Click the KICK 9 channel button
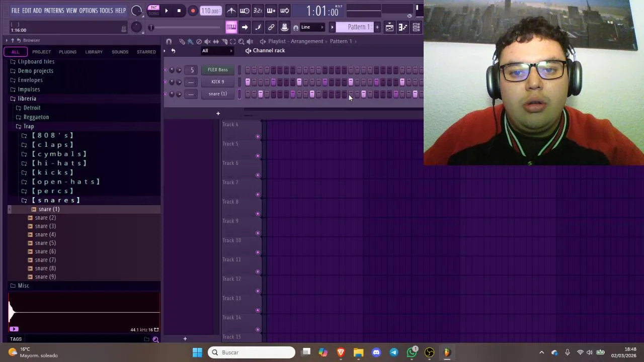 point(218,82)
